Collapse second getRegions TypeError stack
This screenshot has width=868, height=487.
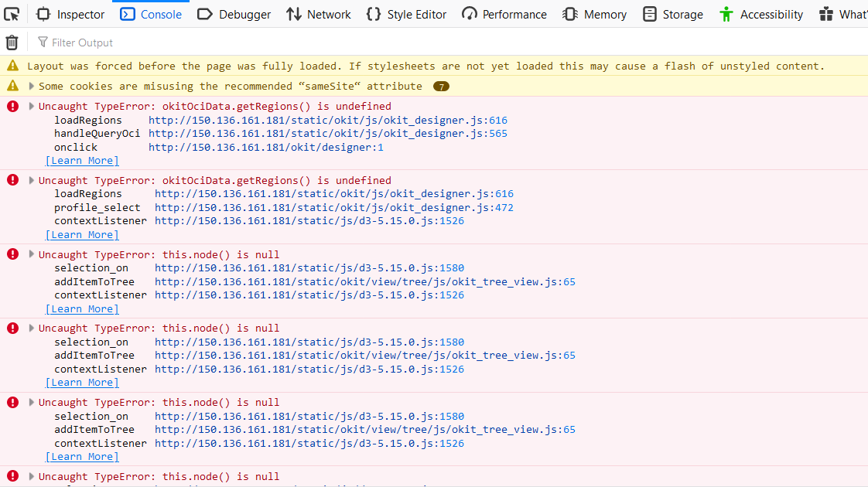point(32,180)
